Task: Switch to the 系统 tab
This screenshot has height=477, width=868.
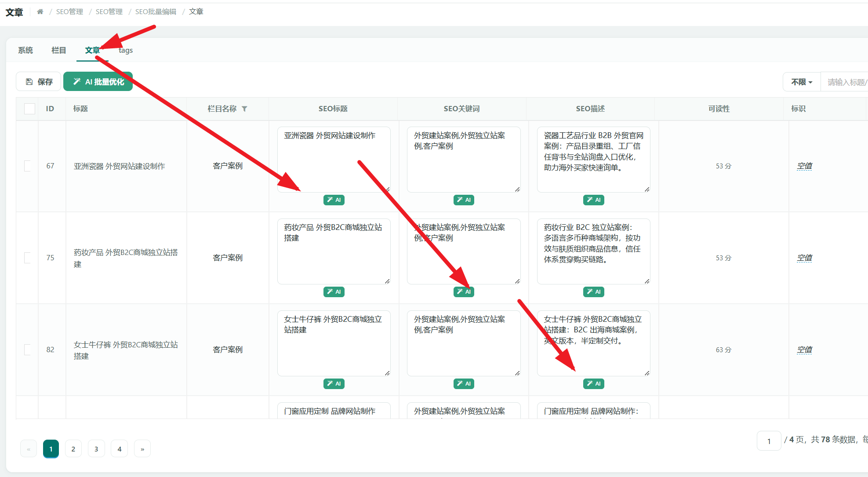Action: 25,50
